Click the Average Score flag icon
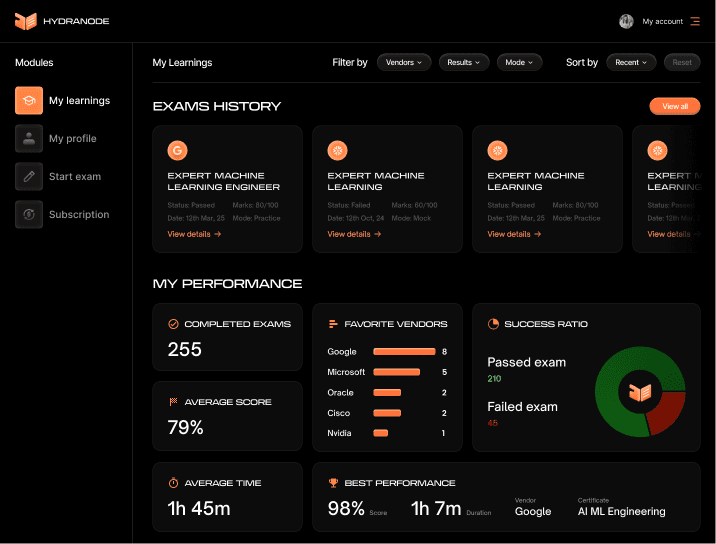This screenshot has height=544, width=716. tap(173, 402)
